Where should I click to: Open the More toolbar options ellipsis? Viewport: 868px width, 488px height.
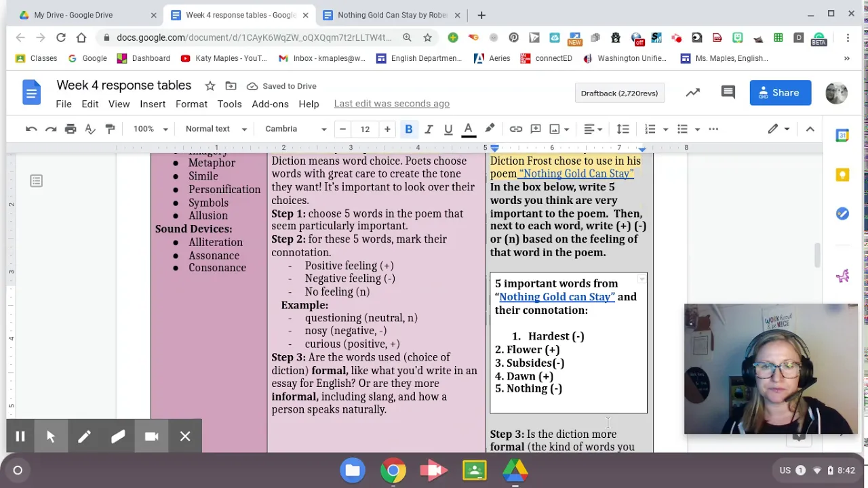[713, 129]
